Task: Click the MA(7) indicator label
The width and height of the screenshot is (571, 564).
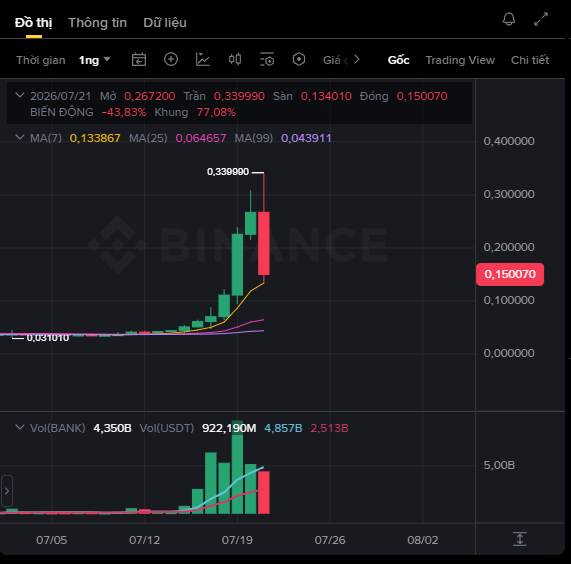Action: (x=46, y=138)
